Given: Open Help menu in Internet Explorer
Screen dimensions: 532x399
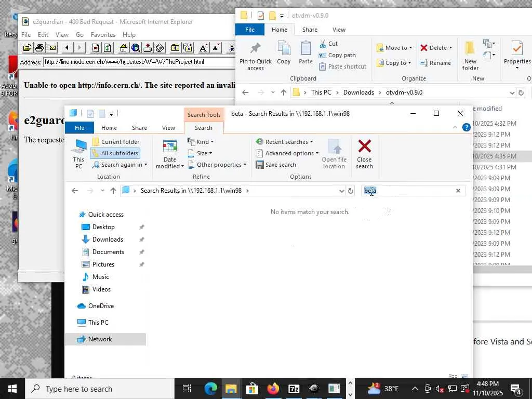Looking at the screenshot, I should (129, 35).
